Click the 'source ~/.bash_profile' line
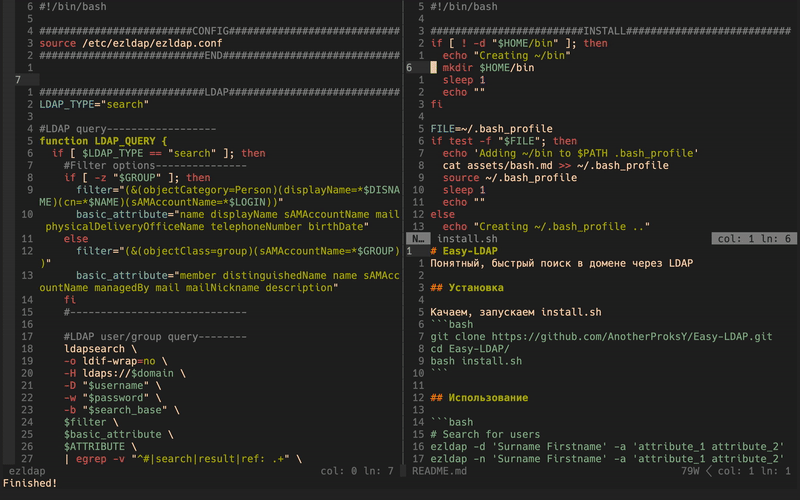 [x=510, y=178]
